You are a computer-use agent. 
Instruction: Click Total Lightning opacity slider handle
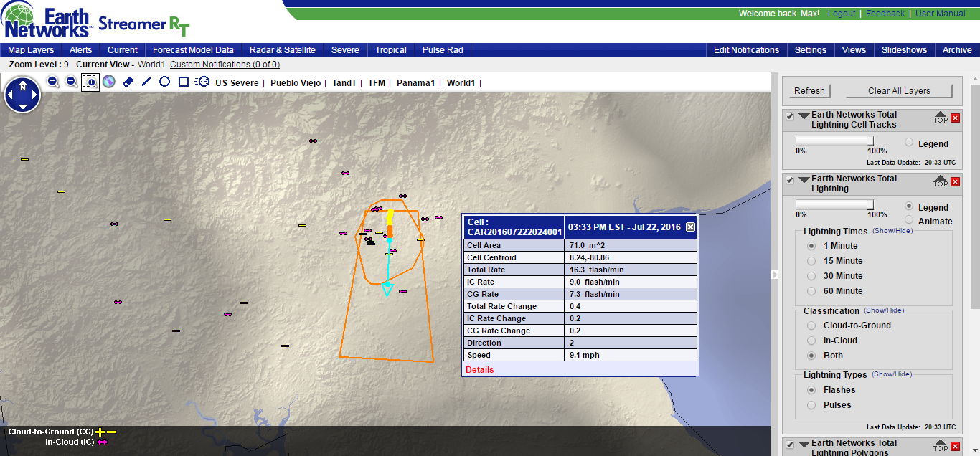tap(870, 205)
